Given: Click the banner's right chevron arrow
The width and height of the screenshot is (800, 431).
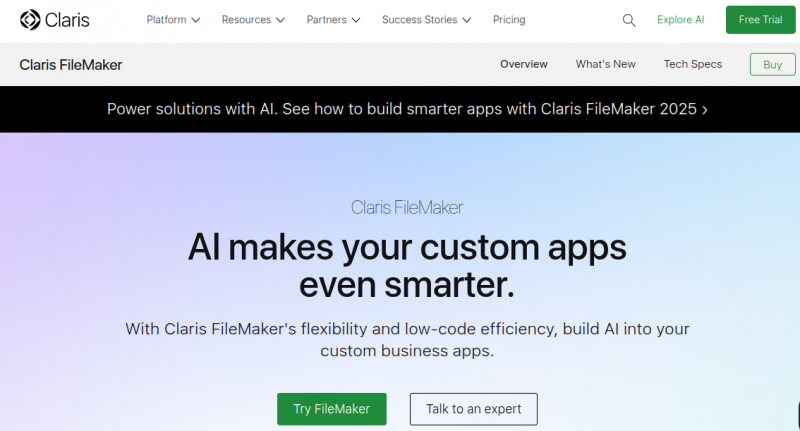Looking at the screenshot, I should pos(705,110).
